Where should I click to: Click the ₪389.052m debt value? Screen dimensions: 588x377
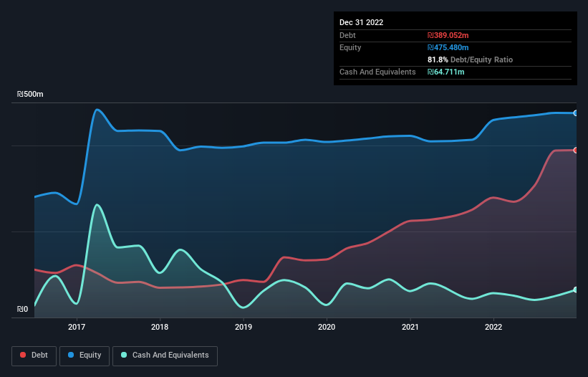(x=448, y=35)
